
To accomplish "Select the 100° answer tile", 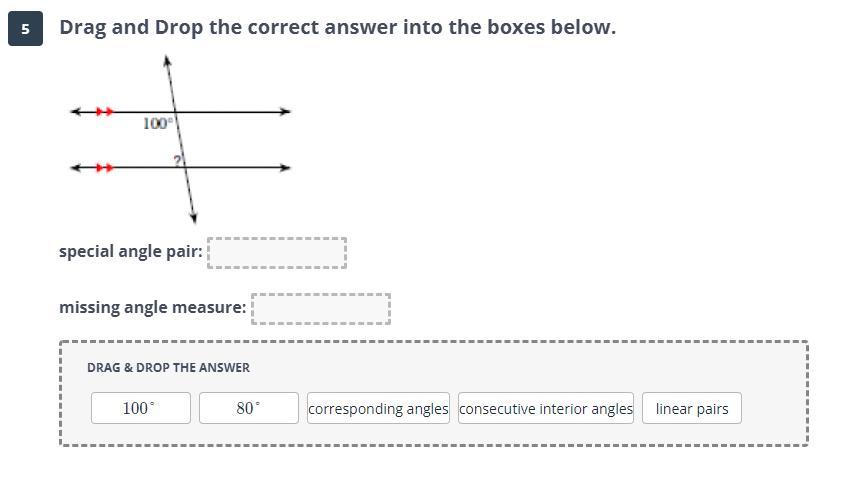I will click(140, 408).
